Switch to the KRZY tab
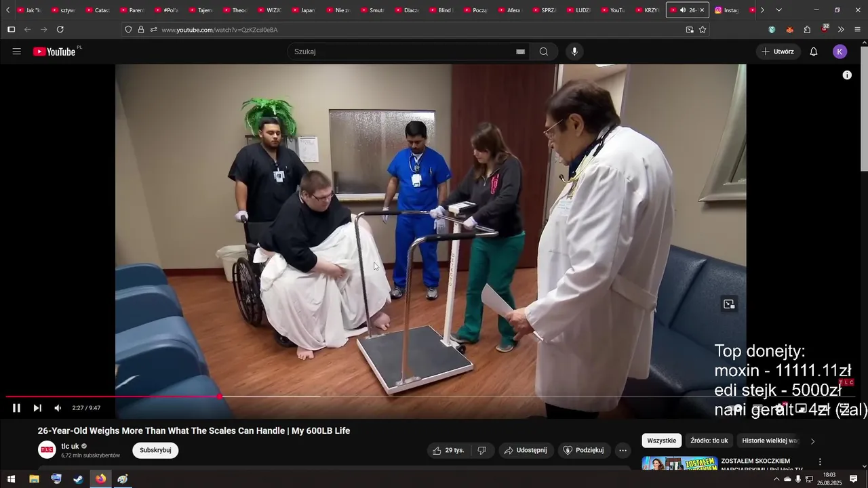Image resolution: width=868 pixels, height=488 pixels. tap(648, 10)
